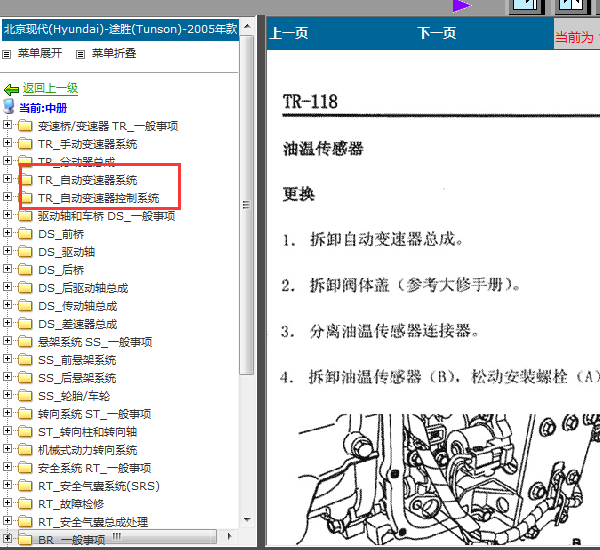
Task: Select SS_前悬架系统 folder icon
Action: tap(25, 359)
